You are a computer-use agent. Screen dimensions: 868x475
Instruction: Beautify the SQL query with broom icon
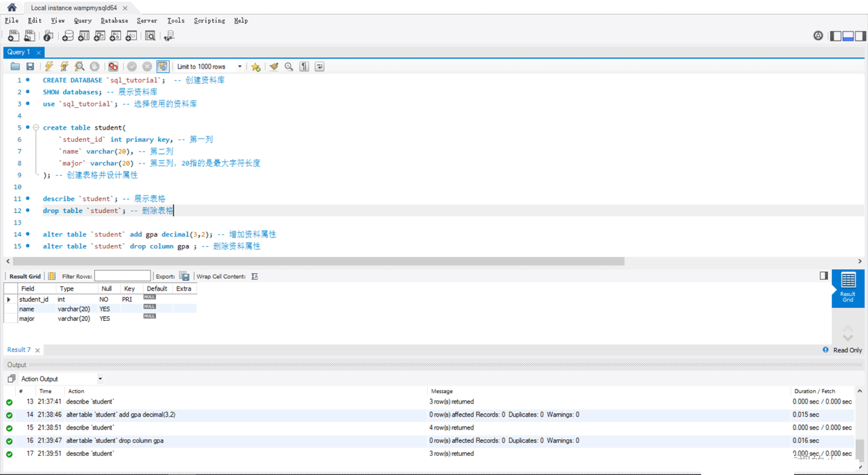273,66
